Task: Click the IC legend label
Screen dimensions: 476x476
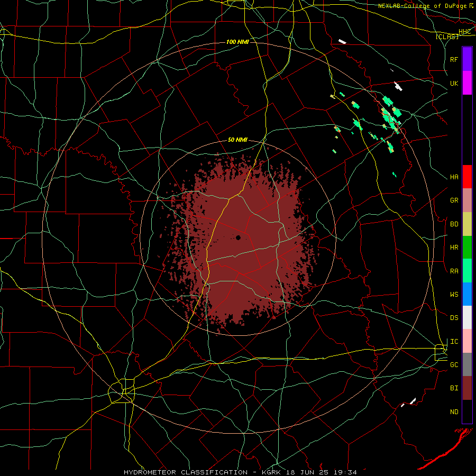Action: click(x=454, y=342)
